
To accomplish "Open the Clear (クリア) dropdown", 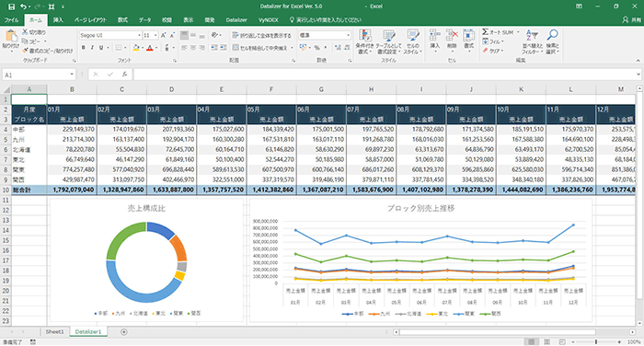I will pyautogui.click(x=493, y=51).
